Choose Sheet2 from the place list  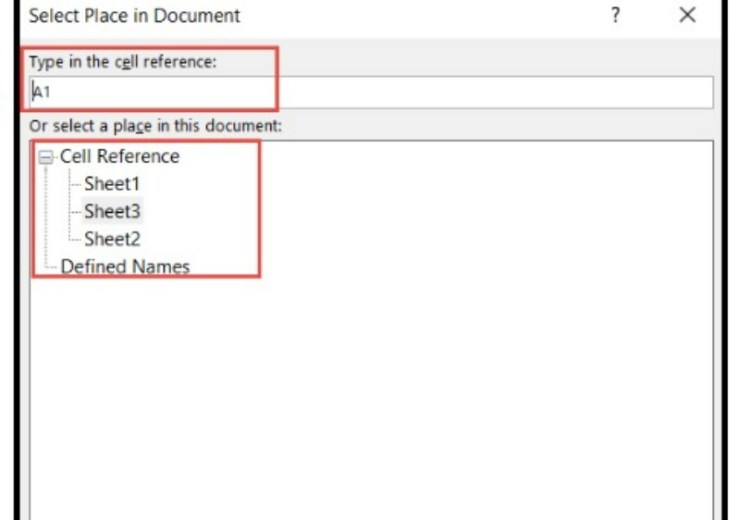coord(112,239)
